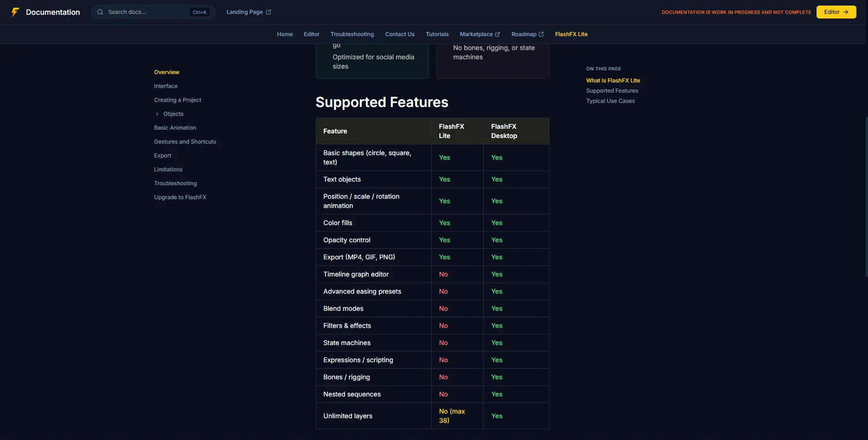Click Position / scale / rotation animation cell

[374, 201]
